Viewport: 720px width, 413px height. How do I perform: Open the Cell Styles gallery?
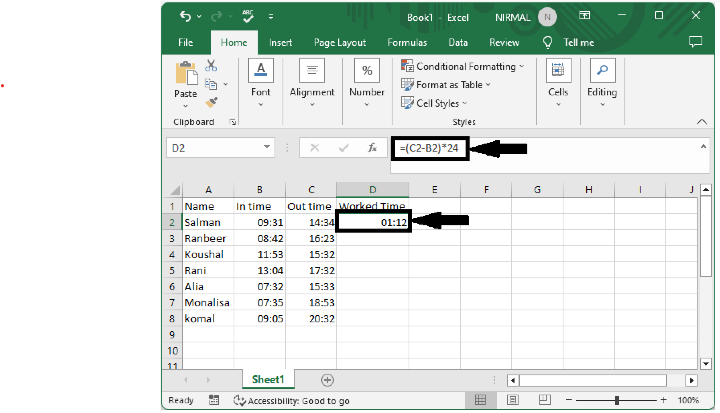click(x=434, y=103)
